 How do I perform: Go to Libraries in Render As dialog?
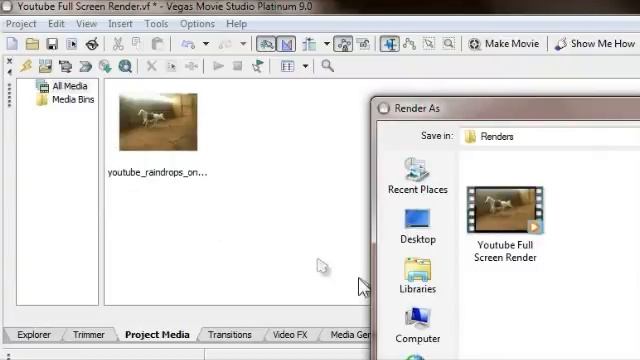[418, 276]
